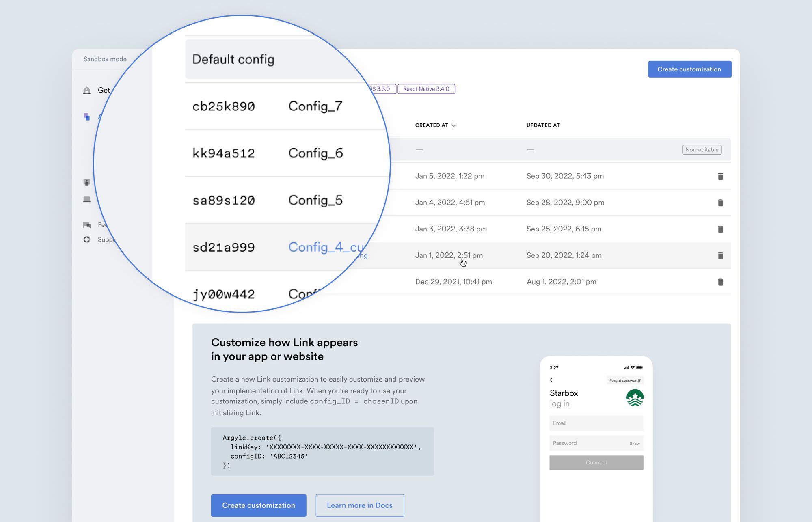Select the React Native 3.4.0 tag
812x522 pixels.
(x=426, y=89)
